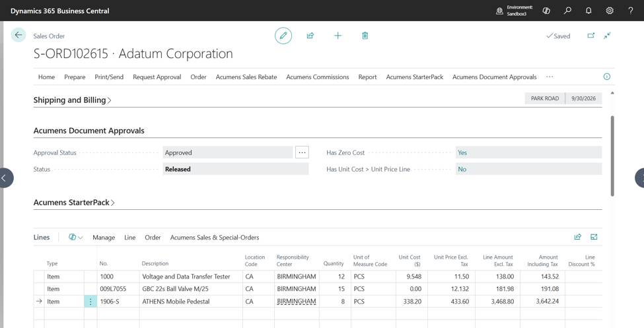Click the Line Discount % column header
The width and height of the screenshot is (644, 328).
click(x=581, y=261)
